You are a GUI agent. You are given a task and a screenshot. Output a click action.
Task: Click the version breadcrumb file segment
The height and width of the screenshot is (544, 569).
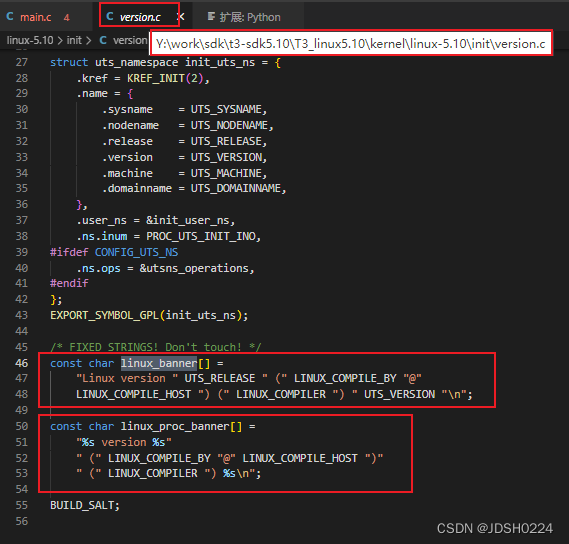click(130, 40)
